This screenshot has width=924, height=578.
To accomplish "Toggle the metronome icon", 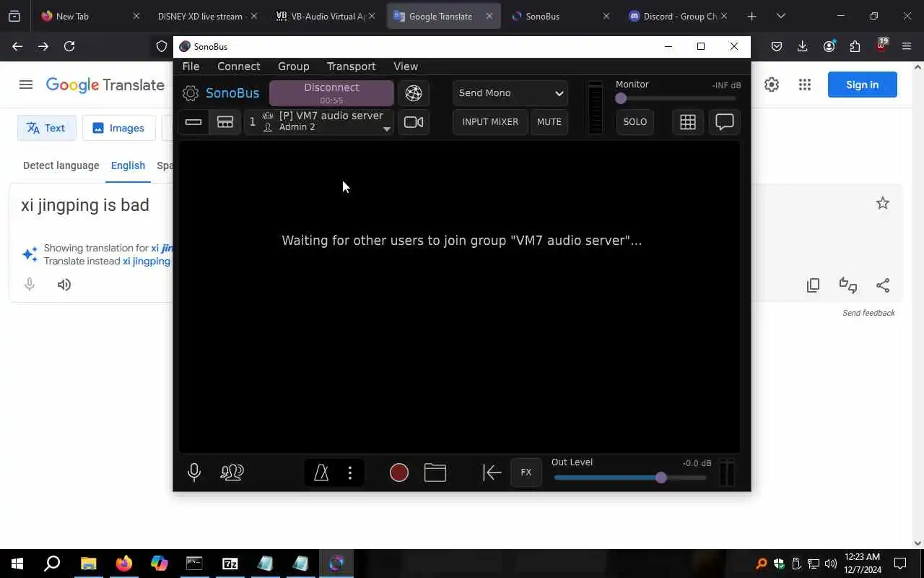I will click(321, 473).
